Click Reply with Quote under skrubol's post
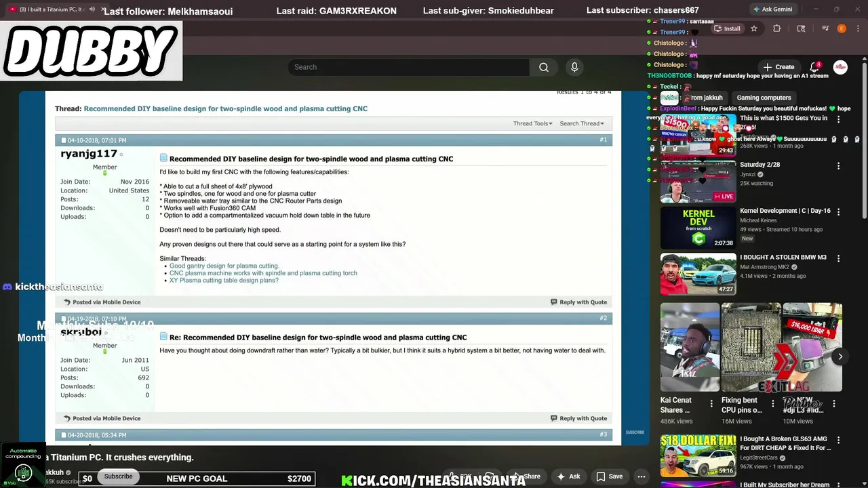This screenshot has width=868, height=488. click(x=578, y=418)
